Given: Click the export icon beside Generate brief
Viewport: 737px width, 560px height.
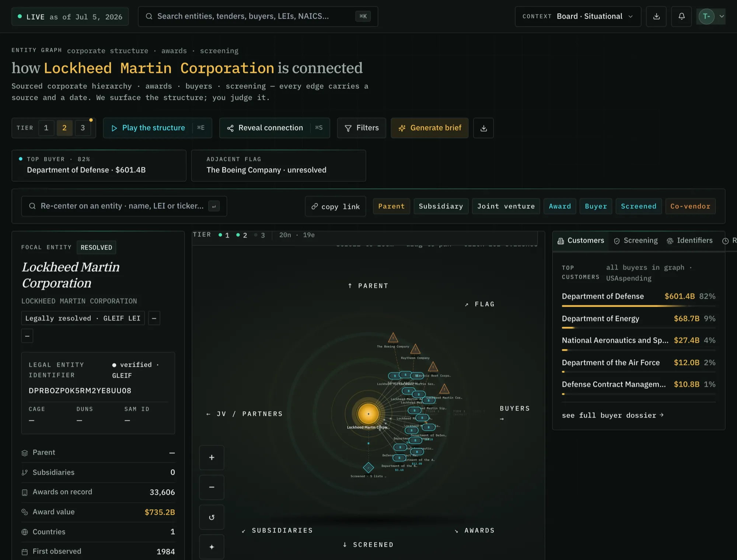Looking at the screenshot, I should (x=483, y=128).
